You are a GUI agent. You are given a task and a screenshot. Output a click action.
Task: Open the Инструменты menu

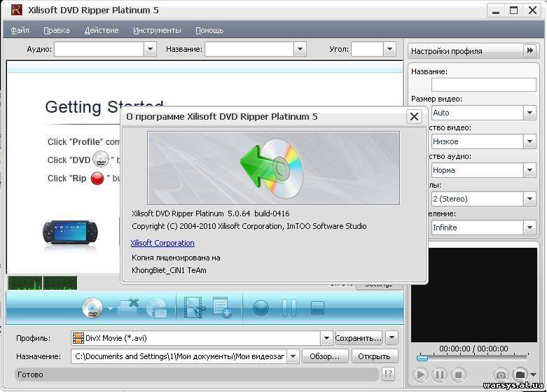click(x=157, y=30)
